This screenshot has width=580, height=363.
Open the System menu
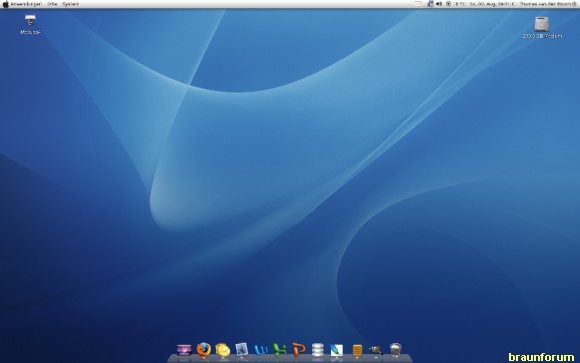pos(70,4)
